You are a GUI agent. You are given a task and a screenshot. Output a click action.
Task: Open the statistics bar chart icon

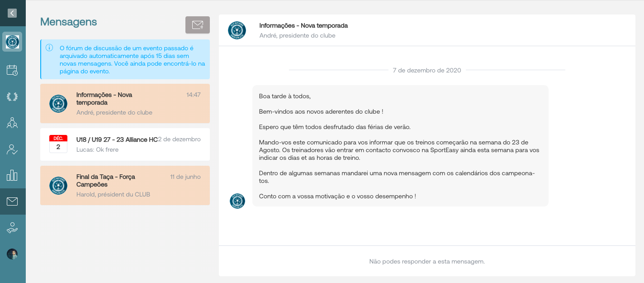point(12,176)
